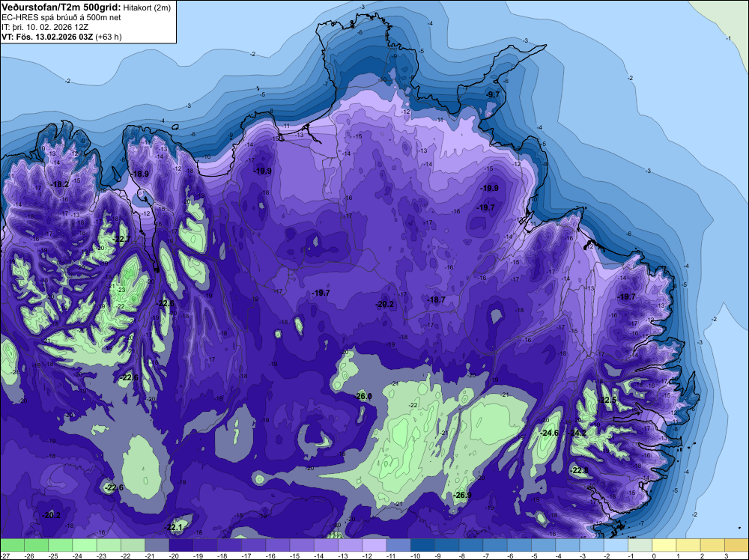Screen dimensions: 749x560
Task: Click the valid time 'VT: Fös. 13.02.2026 03Z'
Action: tap(48, 37)
